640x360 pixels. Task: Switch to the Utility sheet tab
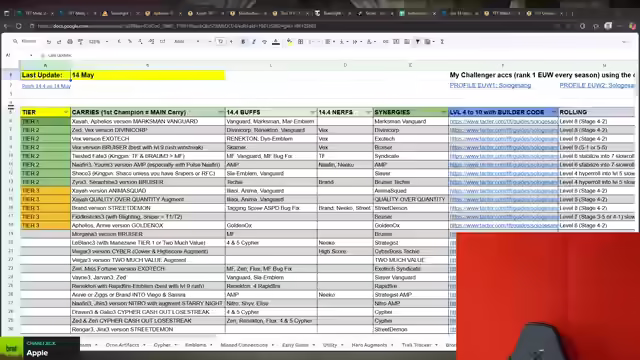pos(330,345)
